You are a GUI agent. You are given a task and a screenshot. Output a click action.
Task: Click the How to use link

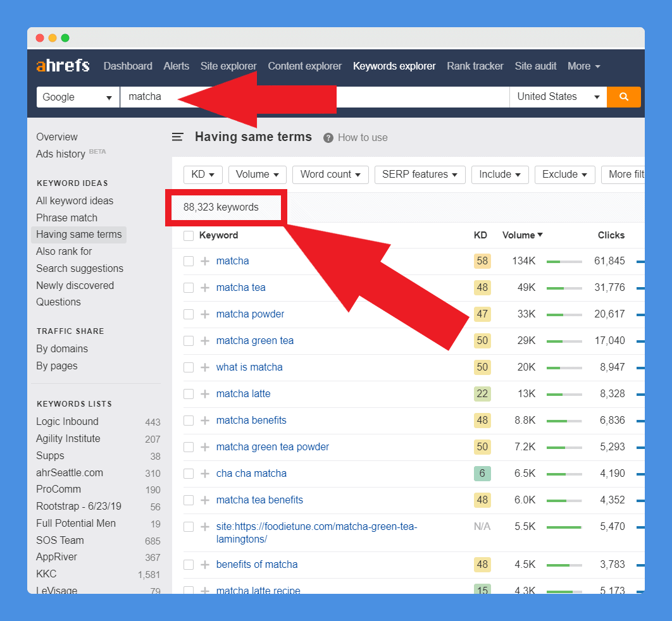(x=363, y=137)
